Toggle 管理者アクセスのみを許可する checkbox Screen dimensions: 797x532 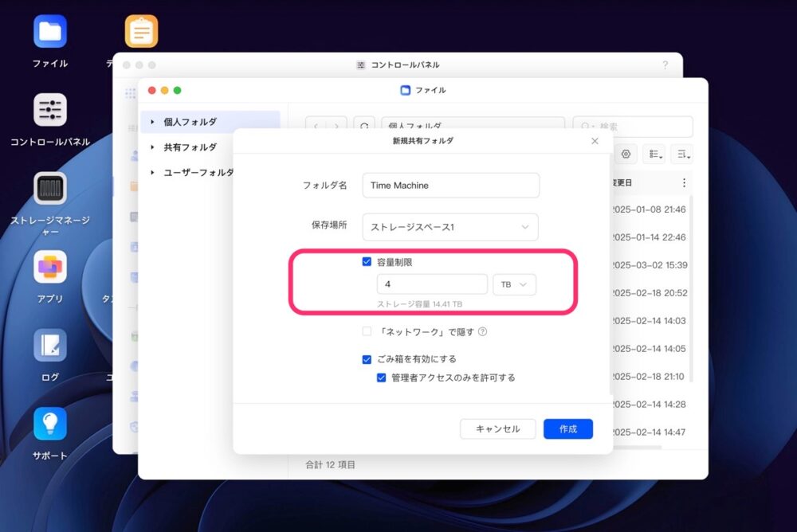tap(382, 377)
